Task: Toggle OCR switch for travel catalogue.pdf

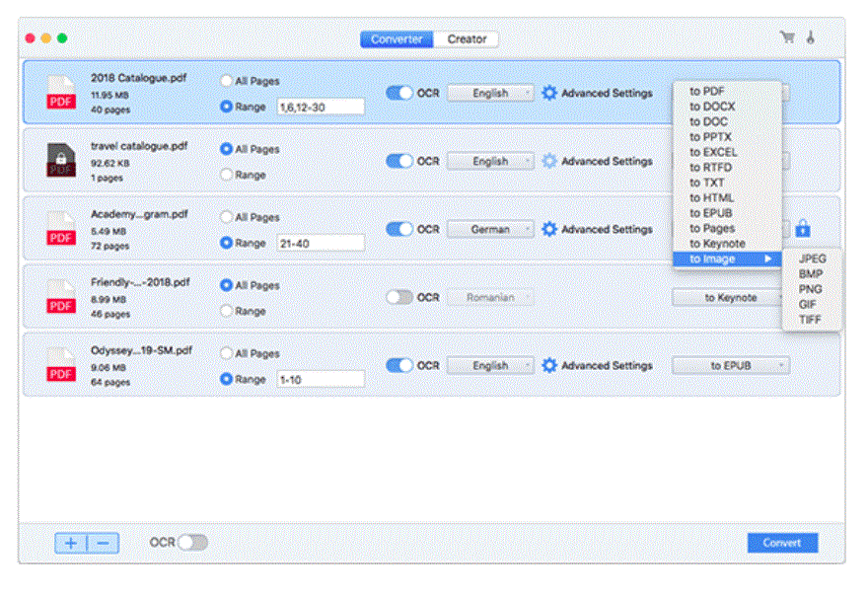Action: [x=399, y=161]
